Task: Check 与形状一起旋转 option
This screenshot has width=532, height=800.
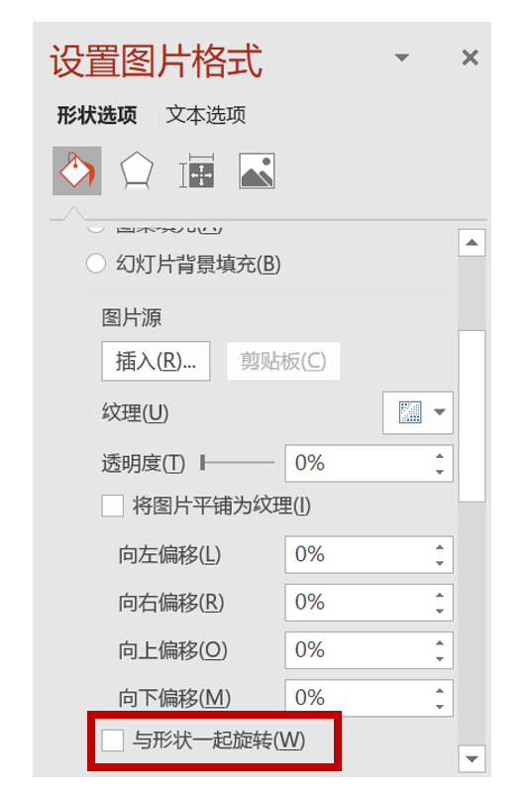Action: click(112, 740)
